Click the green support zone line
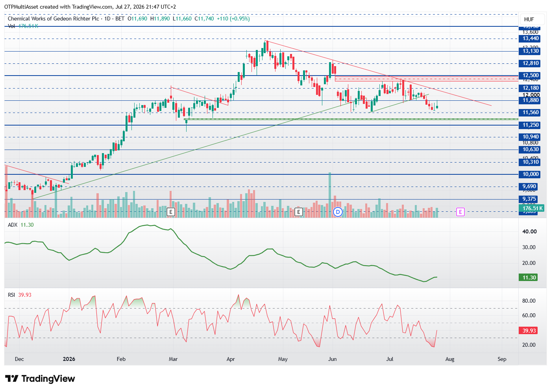The height and width of the screenshot is (392, 551). click(351, 119)
